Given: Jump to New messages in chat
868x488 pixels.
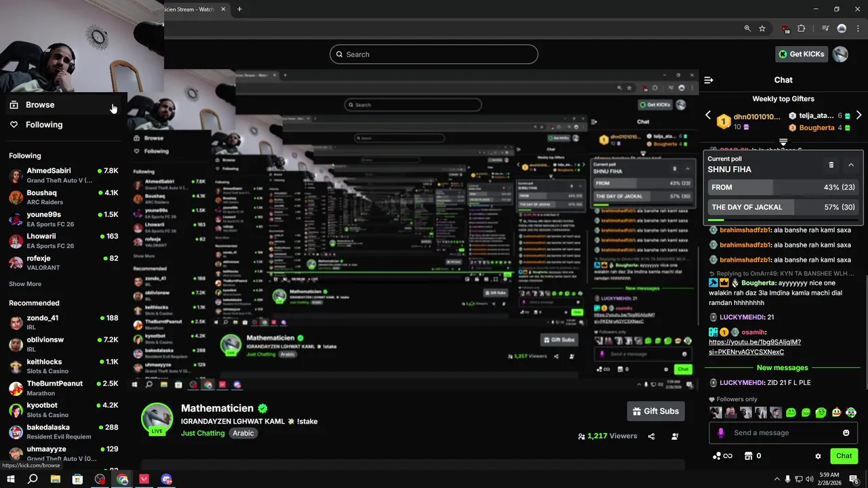Looking at the screenshot, I should click(x=783, y=367).
